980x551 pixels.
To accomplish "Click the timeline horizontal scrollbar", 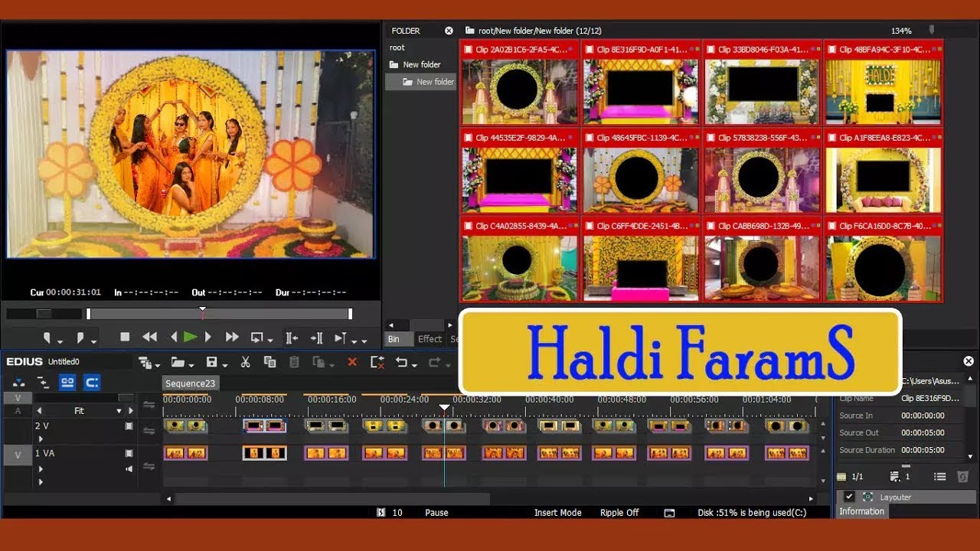I will (332, 498).
